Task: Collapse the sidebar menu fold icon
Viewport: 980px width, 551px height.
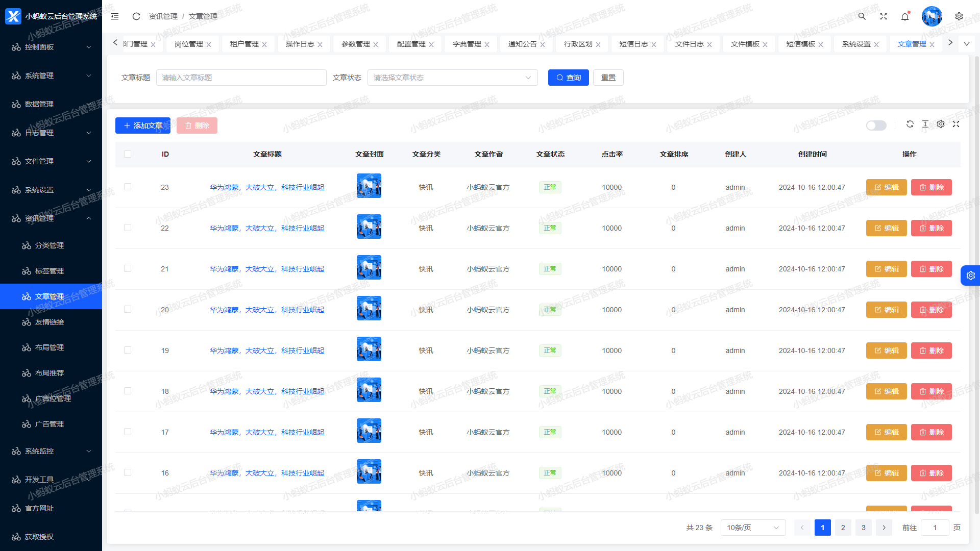Action: (115, 16)
